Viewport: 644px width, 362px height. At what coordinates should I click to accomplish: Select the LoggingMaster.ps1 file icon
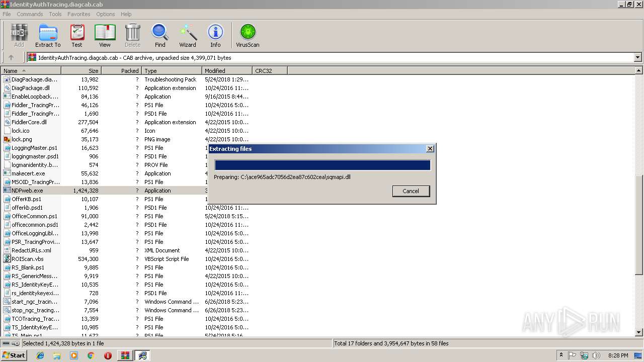[x=7, y=148]
